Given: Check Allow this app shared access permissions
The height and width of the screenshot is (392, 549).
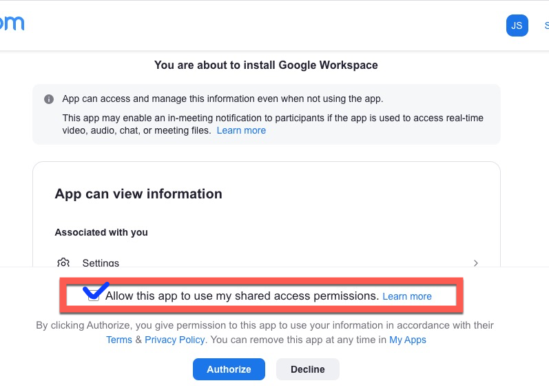Looking at the screenshot, I should point(94,296).
